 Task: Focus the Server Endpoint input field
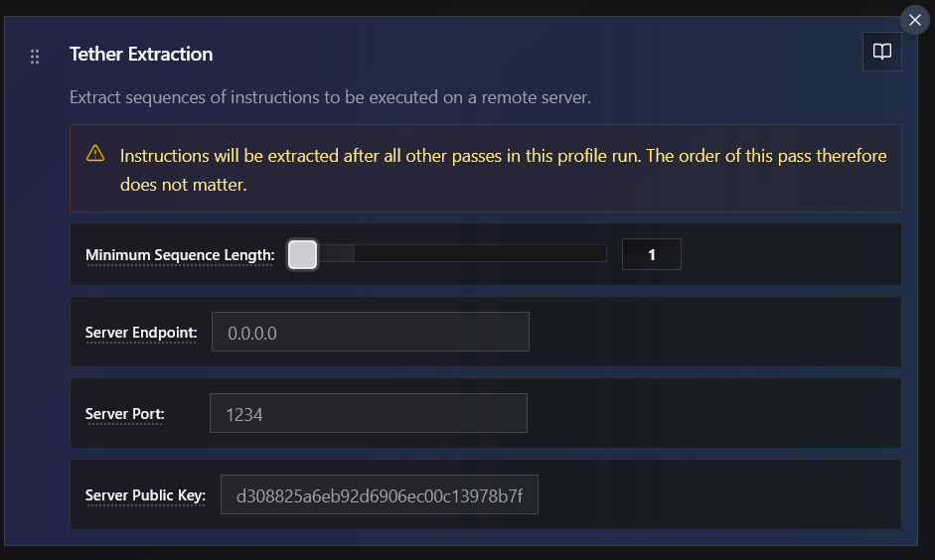click(370, 333)
